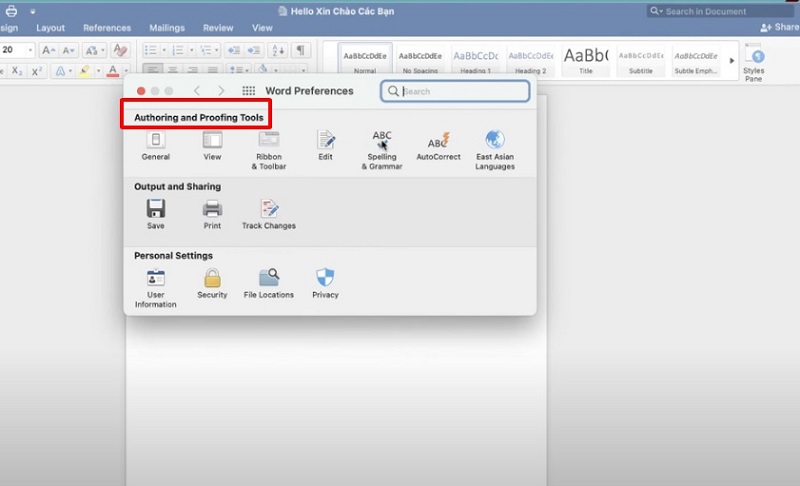Apply Normal style
Image resolution: width=800 pixels, height=486 pixels.
pyautogui.click(x=365, y=60)
